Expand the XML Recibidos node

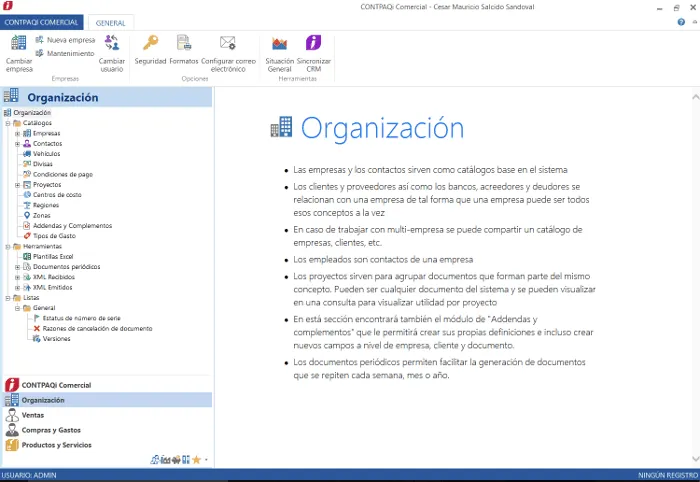click(x=17, y=276)
